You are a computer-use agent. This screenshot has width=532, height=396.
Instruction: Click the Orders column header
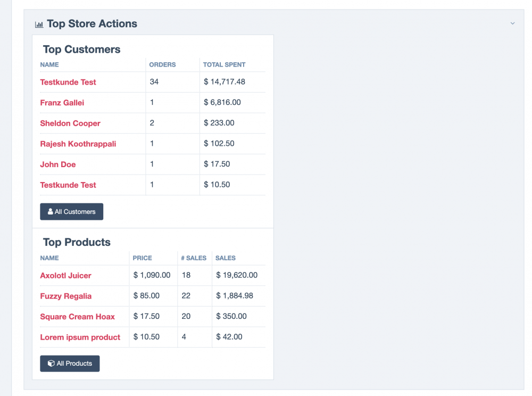pos(162,65)
